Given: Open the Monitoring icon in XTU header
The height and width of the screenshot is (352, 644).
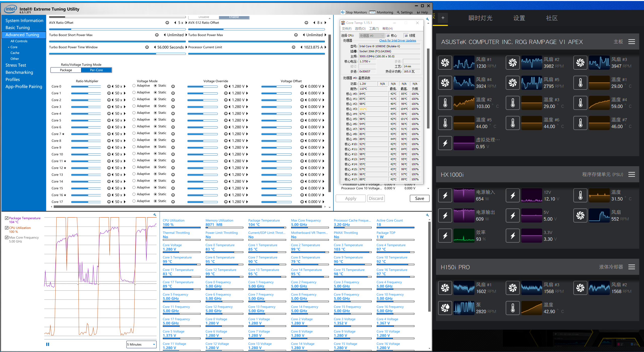Looking at the screenshot, I should (372, 12).
